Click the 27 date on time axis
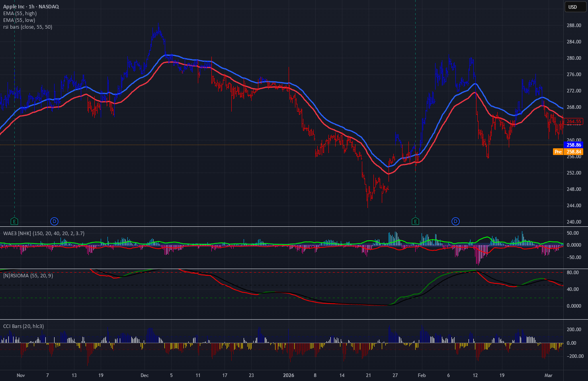 (395, 375)
